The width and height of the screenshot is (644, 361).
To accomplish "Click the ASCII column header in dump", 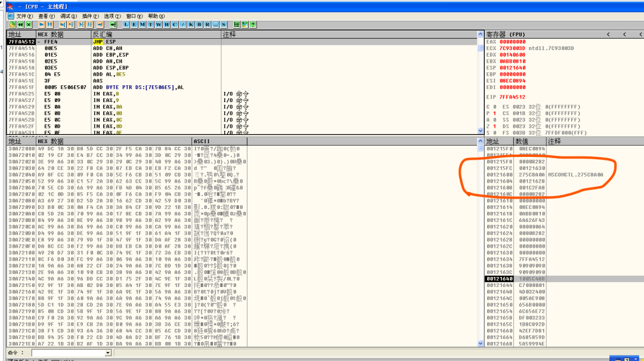I will click(219, 141).
